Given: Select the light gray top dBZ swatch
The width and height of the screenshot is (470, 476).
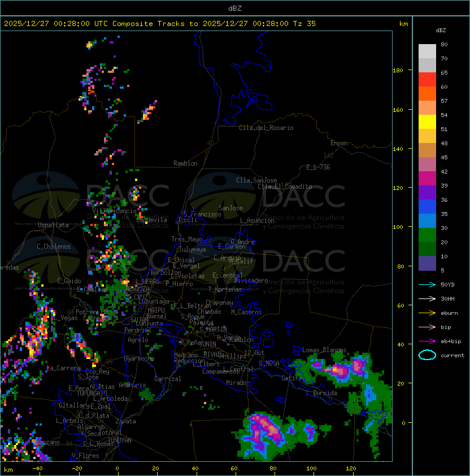Looking at the screenshot, I should click(427, 51).
